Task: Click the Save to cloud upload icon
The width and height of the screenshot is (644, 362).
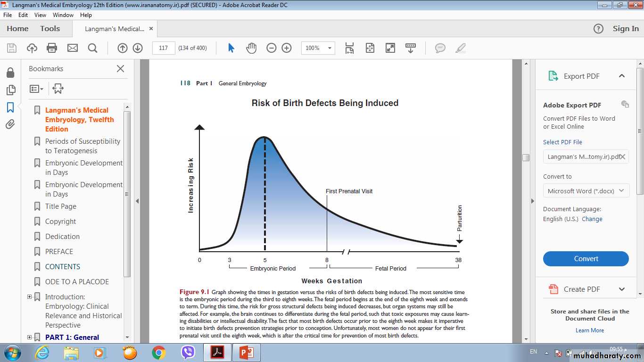Action: pyautogui.click(x=32, y=48)
